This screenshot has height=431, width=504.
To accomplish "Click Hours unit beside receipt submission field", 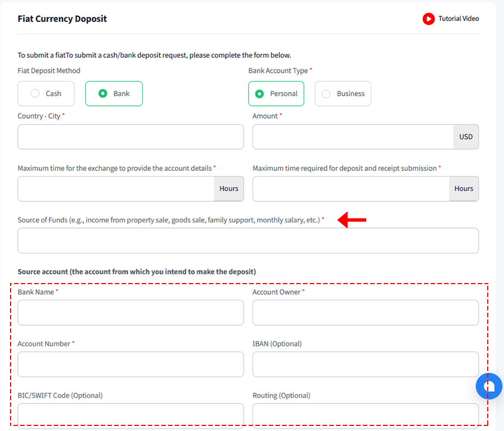I will pos(464,189).
